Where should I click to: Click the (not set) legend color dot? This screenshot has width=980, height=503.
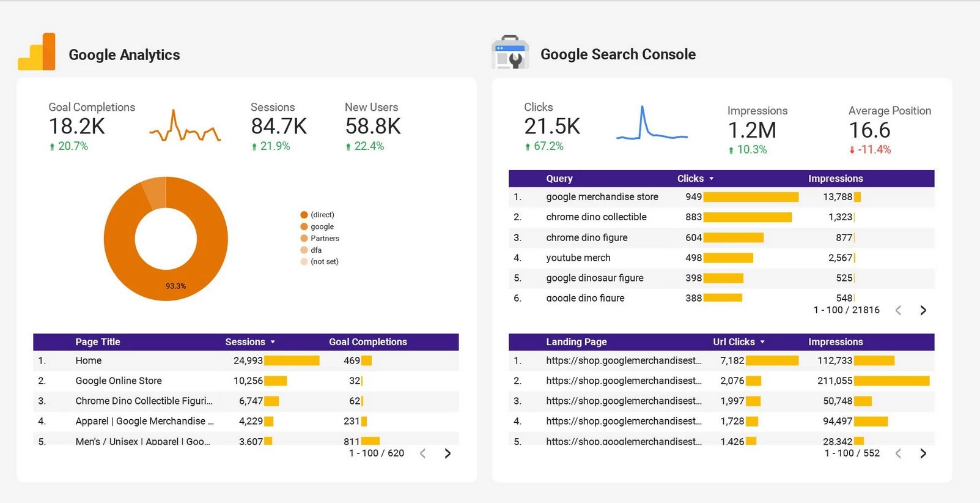[x=304, y=261]
